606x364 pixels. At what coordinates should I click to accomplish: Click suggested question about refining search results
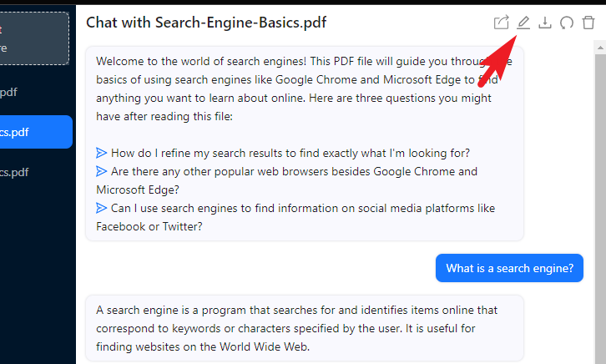[290, 153]
